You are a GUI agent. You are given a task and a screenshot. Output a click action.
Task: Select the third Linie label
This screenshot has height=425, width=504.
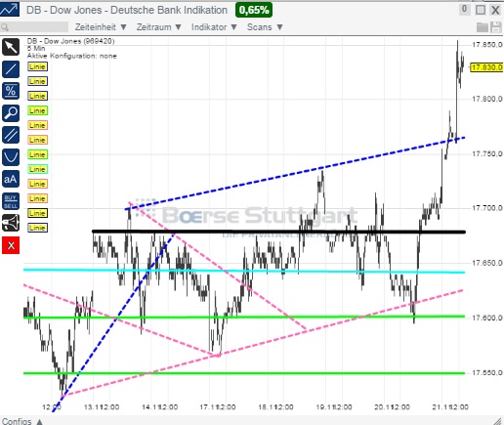coord(37,96)
